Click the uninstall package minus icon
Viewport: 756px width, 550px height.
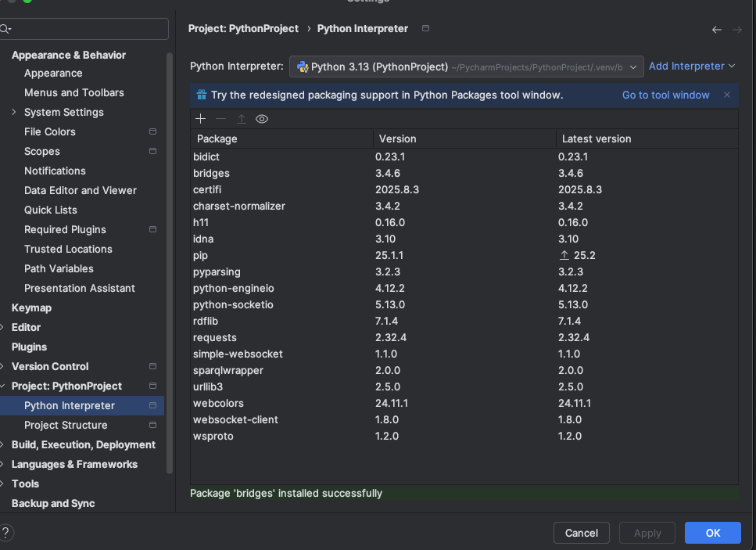(x=220, y=119)
